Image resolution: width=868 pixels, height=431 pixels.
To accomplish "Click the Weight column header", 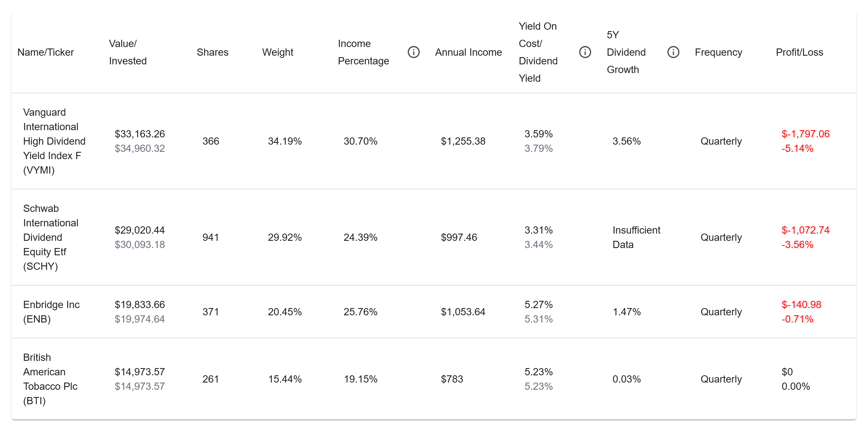I will (277, 52).
